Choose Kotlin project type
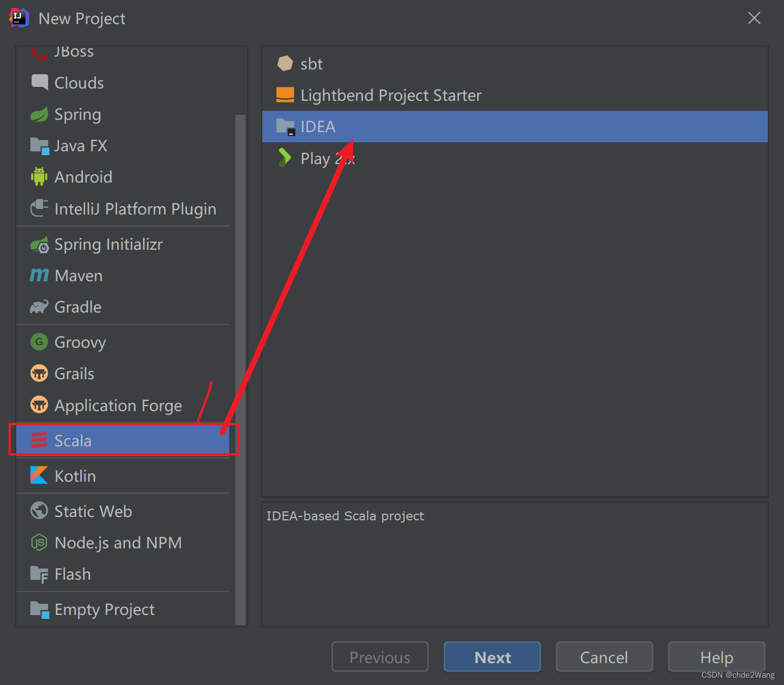This screenshot has width=784, height=685. (123, 476)
